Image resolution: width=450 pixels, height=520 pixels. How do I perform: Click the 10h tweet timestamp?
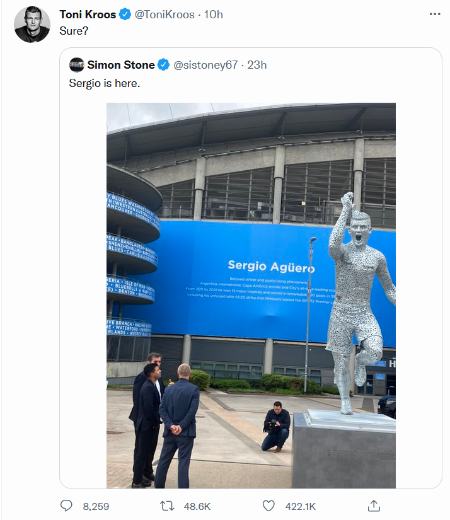click(x=214, y=14)
